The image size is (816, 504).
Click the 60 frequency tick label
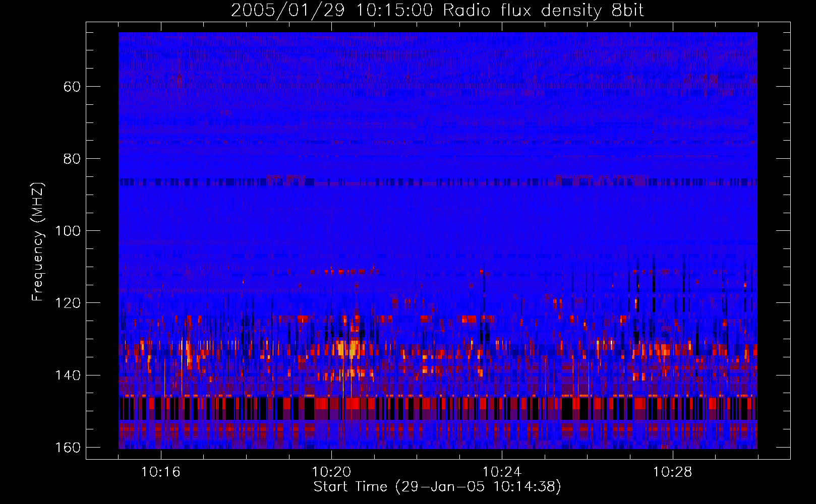[x=72, y=87]
